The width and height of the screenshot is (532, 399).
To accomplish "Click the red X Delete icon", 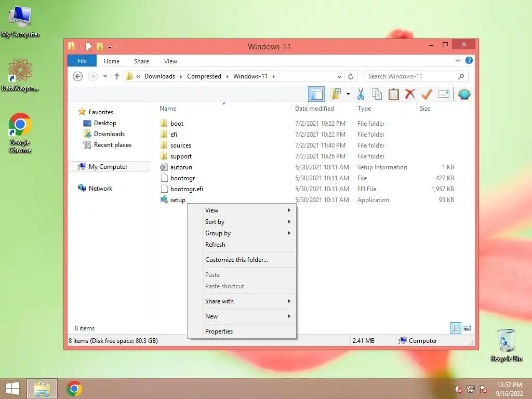I will click(410, 94).
